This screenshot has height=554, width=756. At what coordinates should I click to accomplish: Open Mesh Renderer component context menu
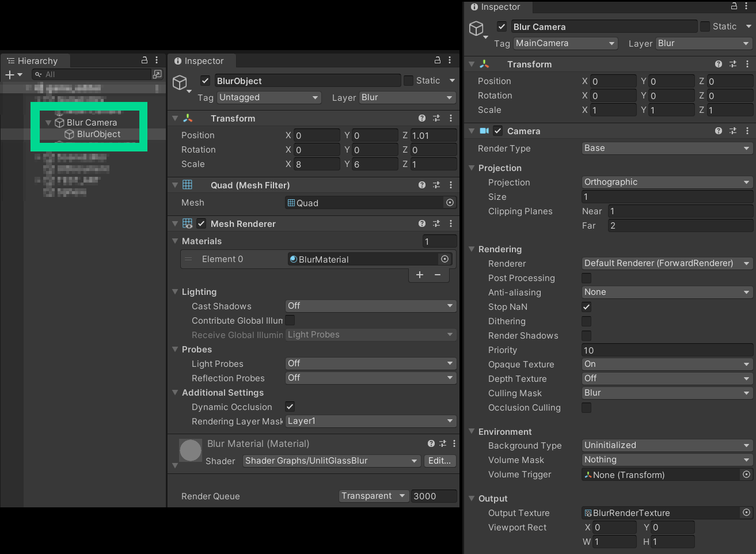(x=451, y=223)
